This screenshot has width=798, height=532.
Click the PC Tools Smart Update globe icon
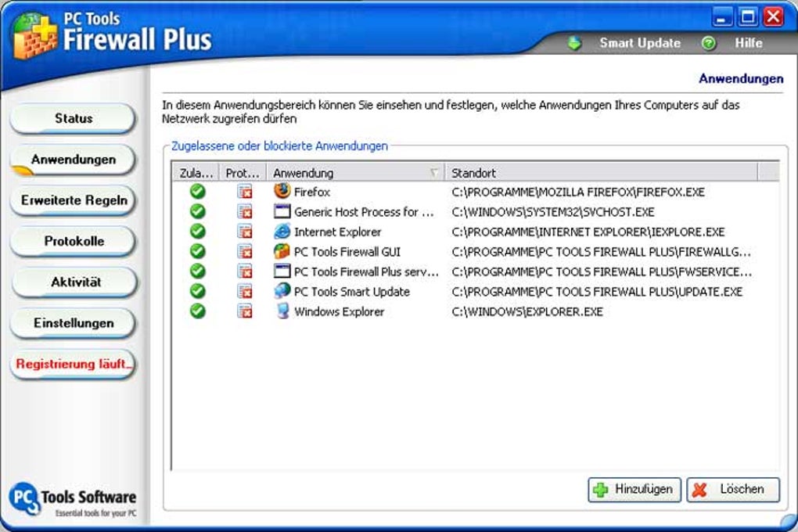282,291
